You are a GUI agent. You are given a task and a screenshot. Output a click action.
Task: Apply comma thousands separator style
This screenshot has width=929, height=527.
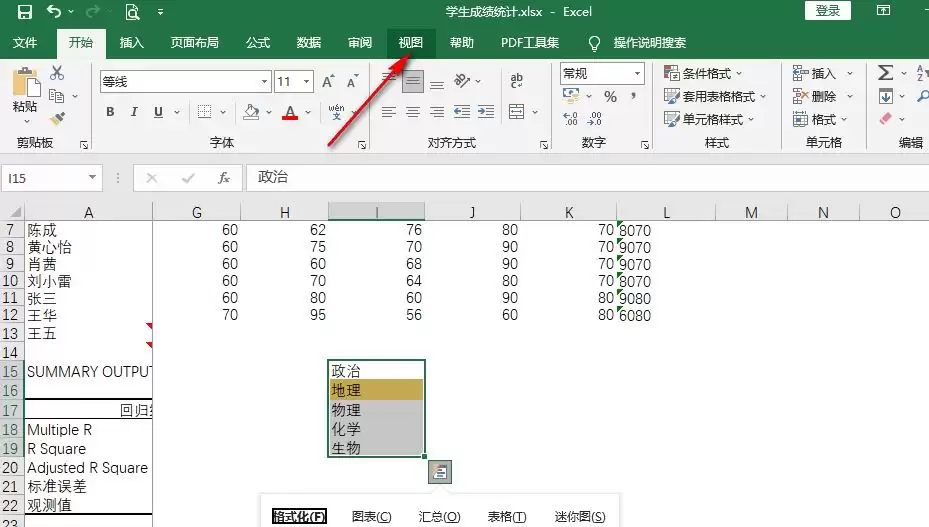click(633, 96)
